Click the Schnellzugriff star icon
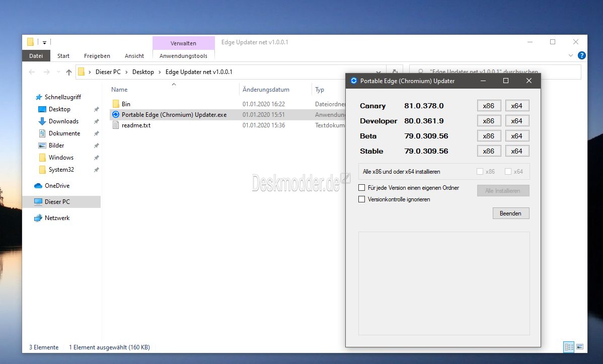 pyautogui.click(x=38, y=97)
